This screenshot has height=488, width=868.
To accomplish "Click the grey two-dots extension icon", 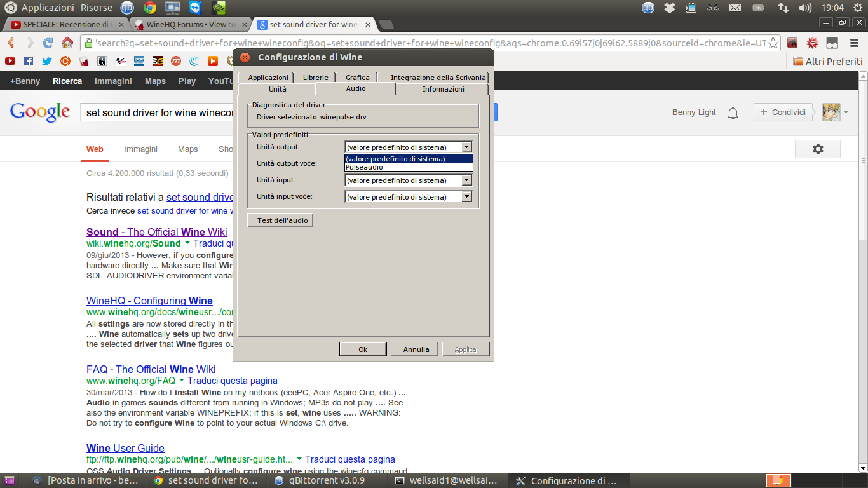I will (832, 43).
